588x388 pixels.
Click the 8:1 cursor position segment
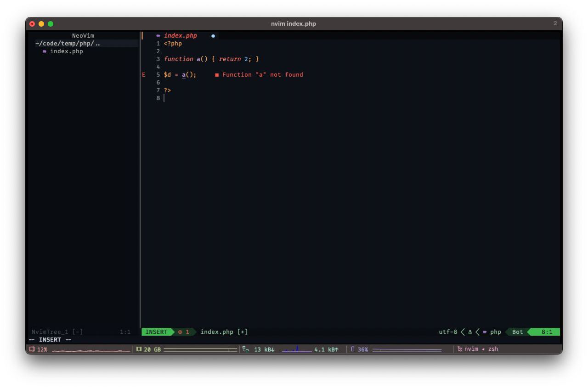(x=547, y=332)
